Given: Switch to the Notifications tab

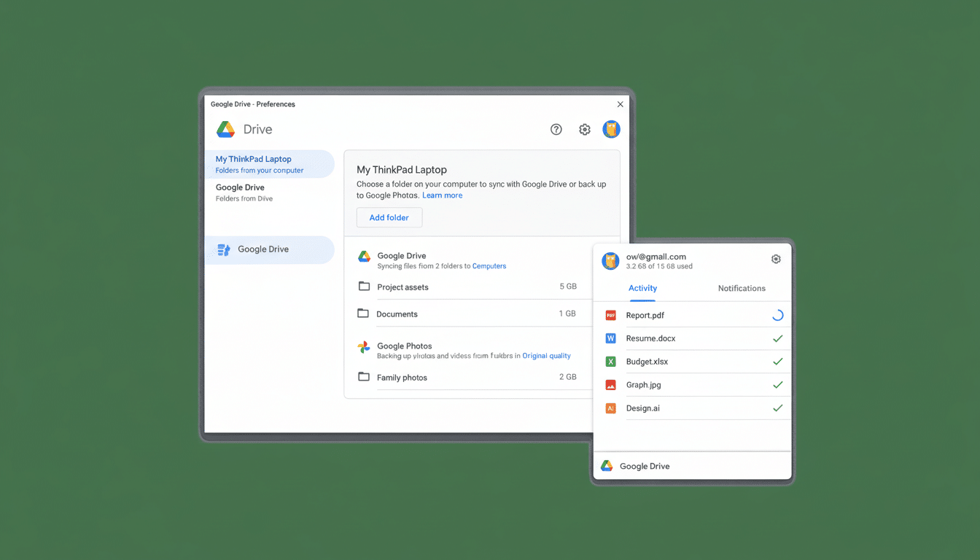Looking at the screenshot, I should tap(741, 288).
